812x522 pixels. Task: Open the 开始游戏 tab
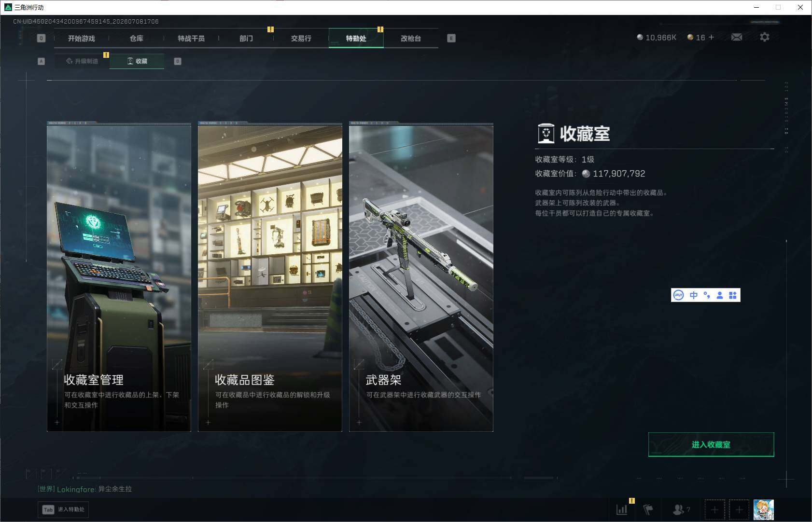pos(81,38)
